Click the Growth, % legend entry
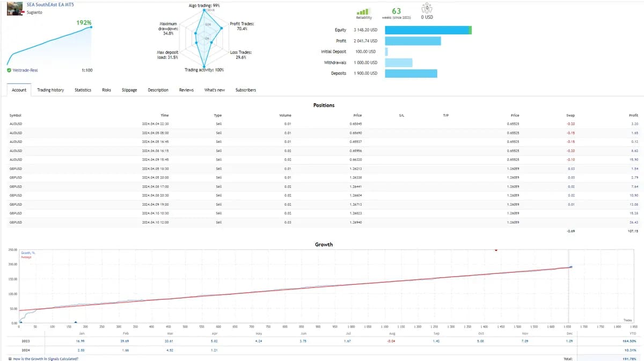This screenshot has width=644, height=361. coord(27,252)
